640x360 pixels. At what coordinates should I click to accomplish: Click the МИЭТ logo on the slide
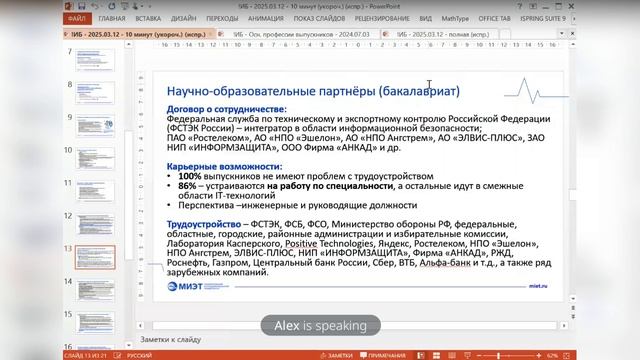tap(198, 287)
